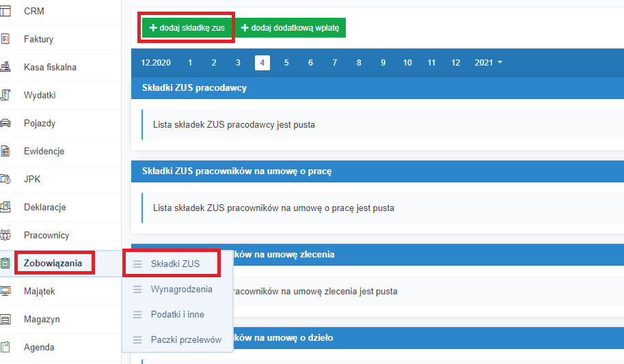Click the Deklaracje icon
The height and width of the screenshot is (364, 624).
5,207
